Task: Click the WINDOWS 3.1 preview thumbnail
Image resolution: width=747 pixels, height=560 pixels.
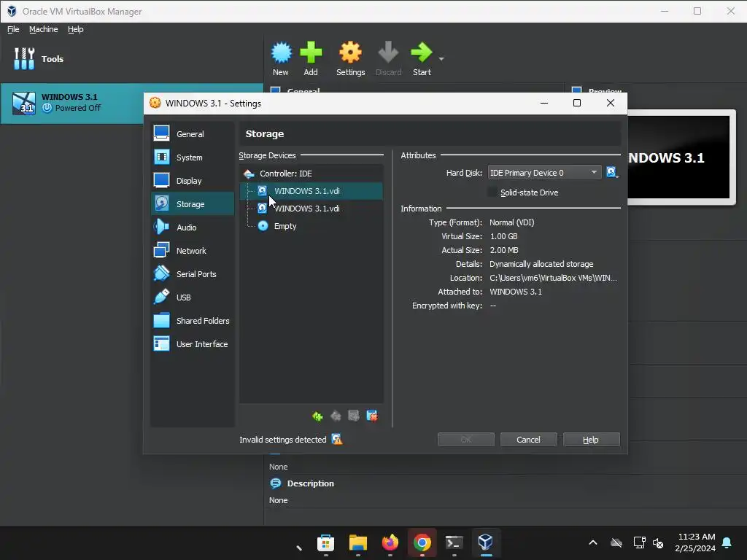Action: [679, 157]
